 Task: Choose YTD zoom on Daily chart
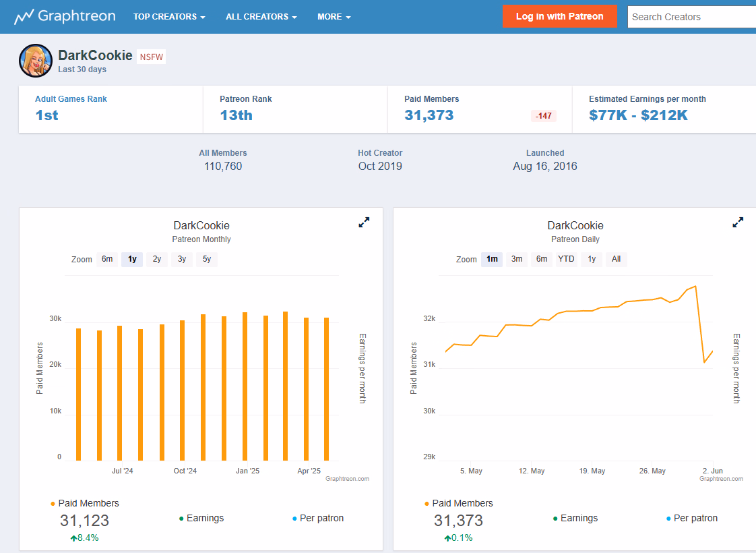566,259
